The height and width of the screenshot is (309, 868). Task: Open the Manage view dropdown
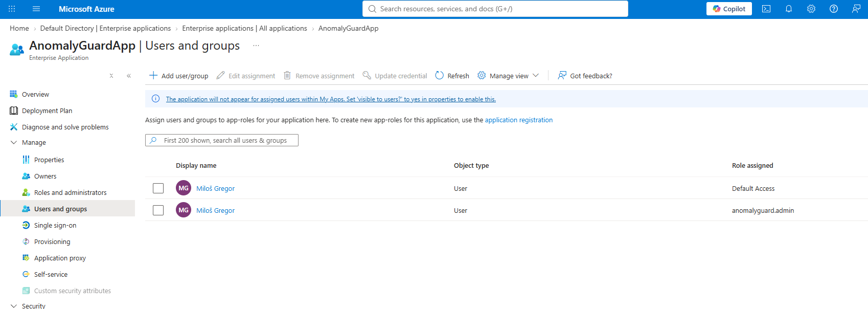[508, 76]
